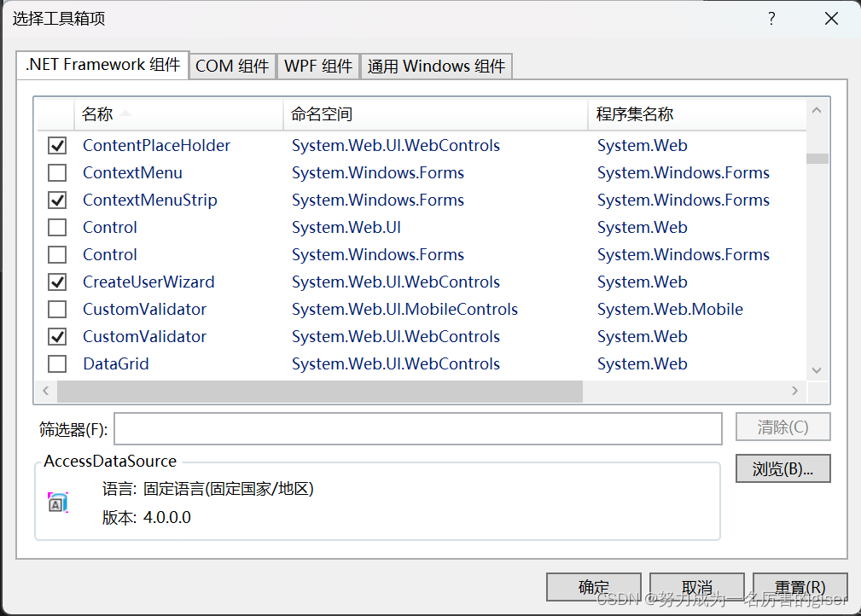Select the CreateUserWizard row name
Viewport: 861px width, 616px height.
(x=148, y=282)
